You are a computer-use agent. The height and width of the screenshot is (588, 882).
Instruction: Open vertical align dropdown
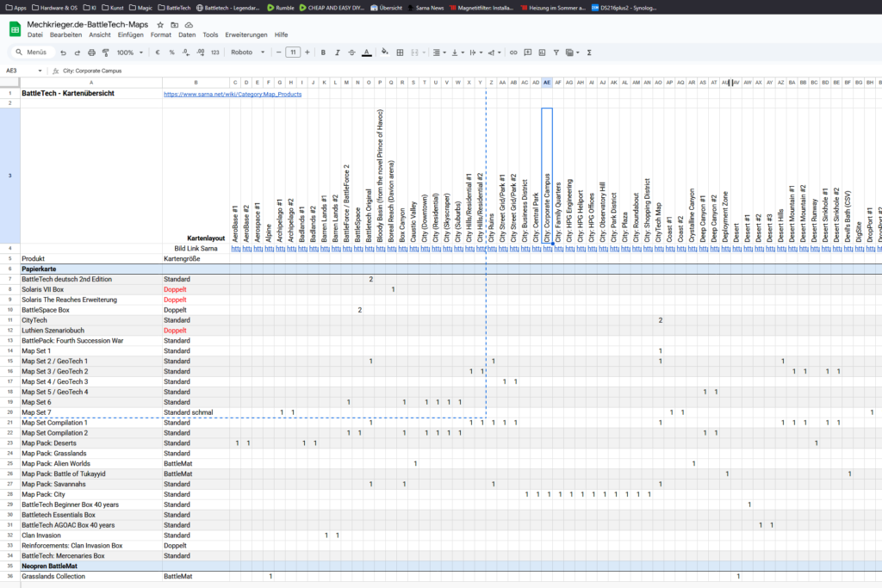(x=457, y=53)
